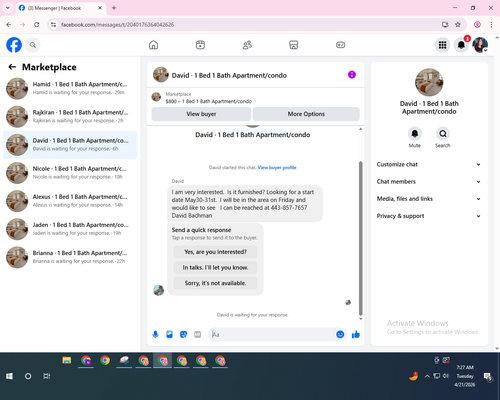
Task: Open the Chrome three-dot menu
Action: click(x=491, y=25)
